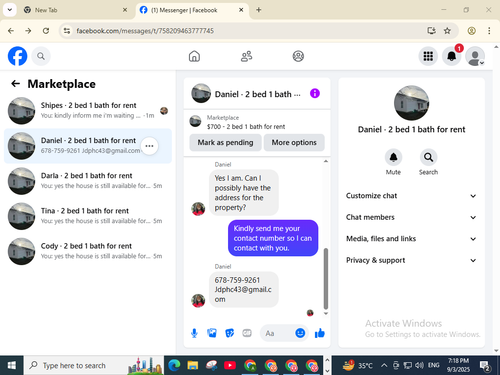Open the Friends icon in top navigation
The image size is (500, 375).
tap(246, 56)
